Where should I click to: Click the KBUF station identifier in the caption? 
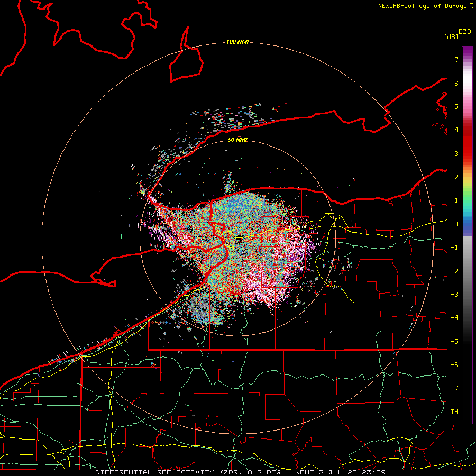click(x=304, y=472)
